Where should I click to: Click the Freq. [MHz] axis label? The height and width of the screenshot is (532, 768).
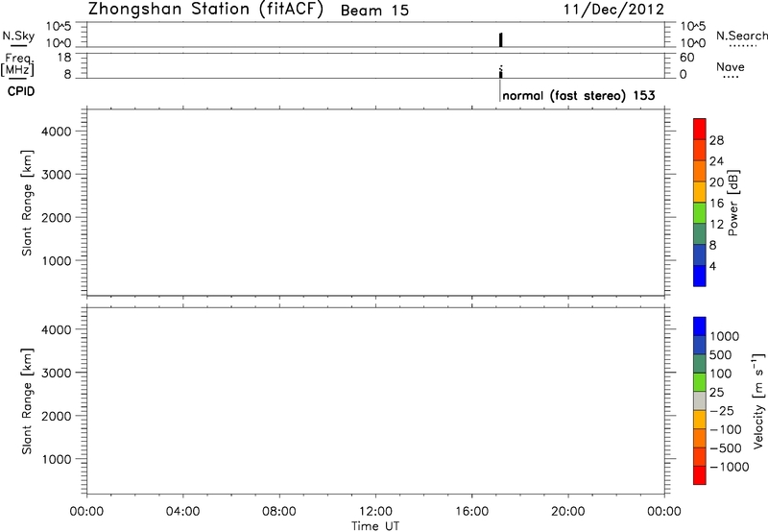(18, 64)
